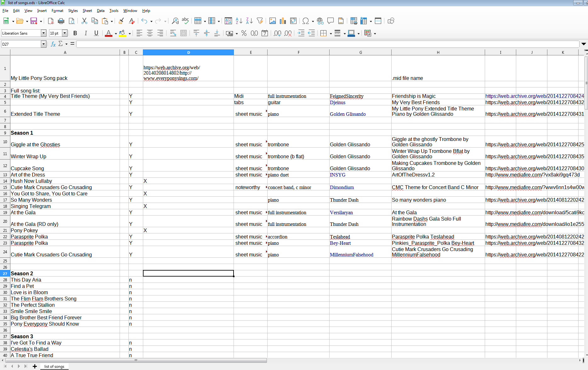Open the font name dropdown

coord(44,33)
